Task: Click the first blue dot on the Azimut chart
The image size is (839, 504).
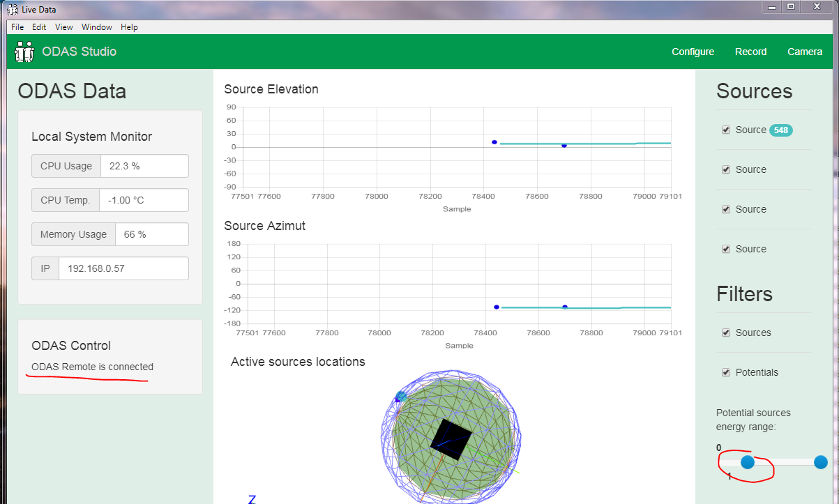Action: 497,307
